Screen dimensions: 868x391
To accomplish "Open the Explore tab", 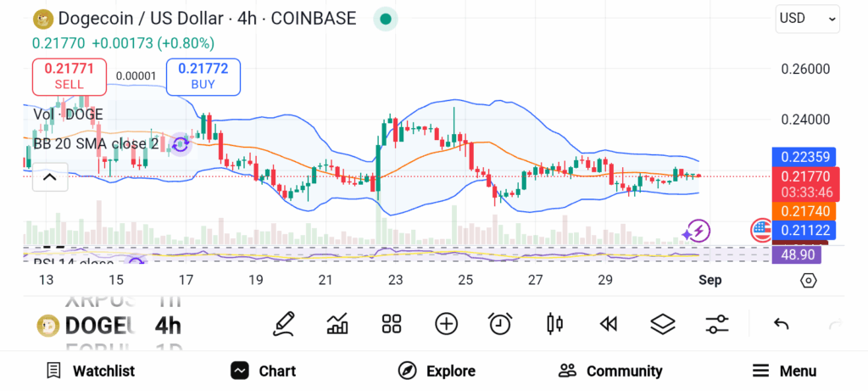I will pos(437,371).
